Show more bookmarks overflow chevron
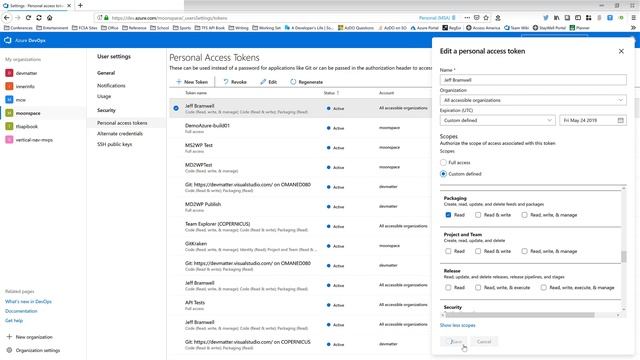The image size is (640, 360). (x=633, y=28)
